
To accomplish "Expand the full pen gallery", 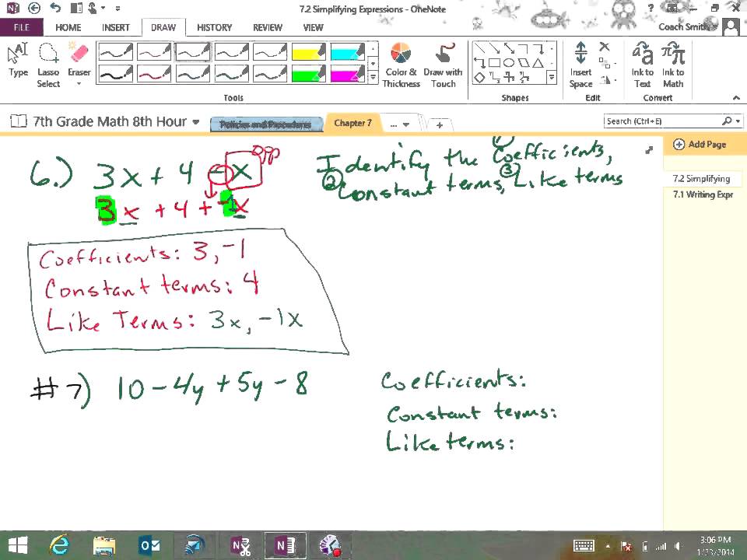I will pos(373,77).
